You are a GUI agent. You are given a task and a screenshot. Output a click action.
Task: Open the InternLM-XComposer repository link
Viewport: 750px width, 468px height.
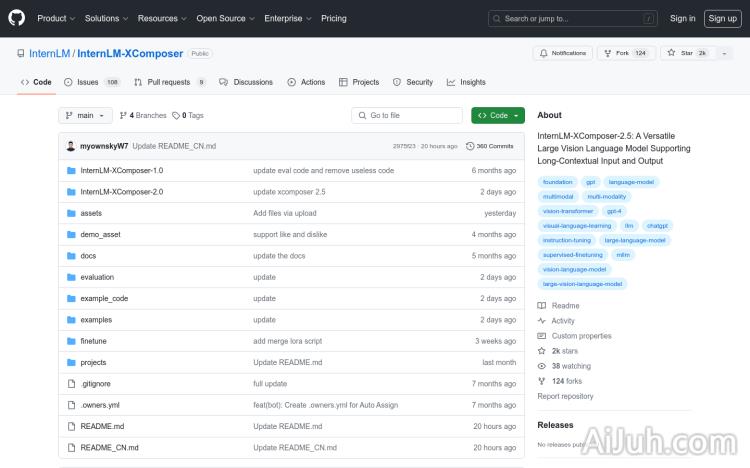click(130, 54)
